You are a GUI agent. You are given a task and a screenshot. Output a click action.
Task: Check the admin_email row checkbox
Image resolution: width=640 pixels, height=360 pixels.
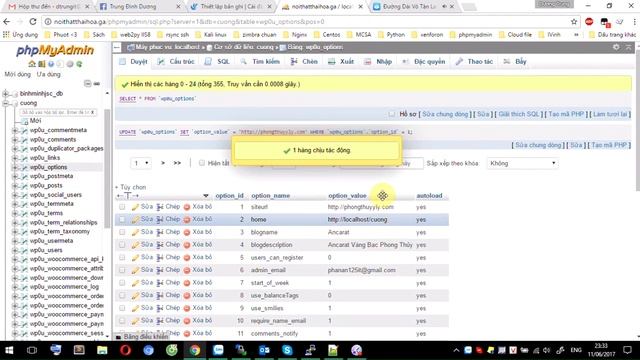pyautogui.click(x=122, y=270)
